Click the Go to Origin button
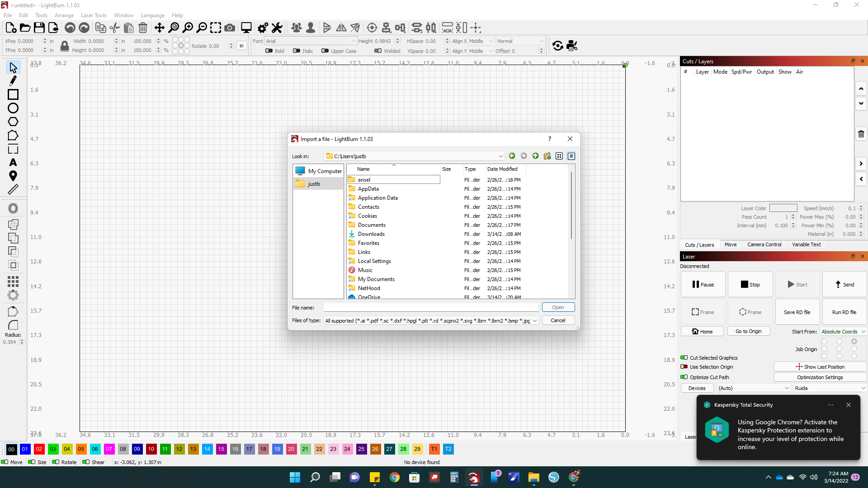The height and width of the screenshot is (488, 868). tap(749, 331)
